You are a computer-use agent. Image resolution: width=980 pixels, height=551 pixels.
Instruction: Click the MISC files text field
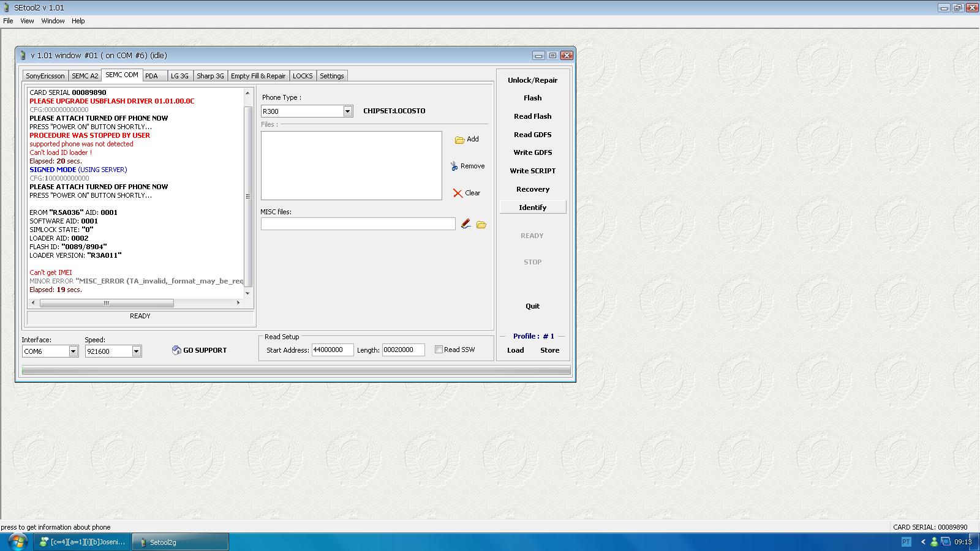coord(358,224)
